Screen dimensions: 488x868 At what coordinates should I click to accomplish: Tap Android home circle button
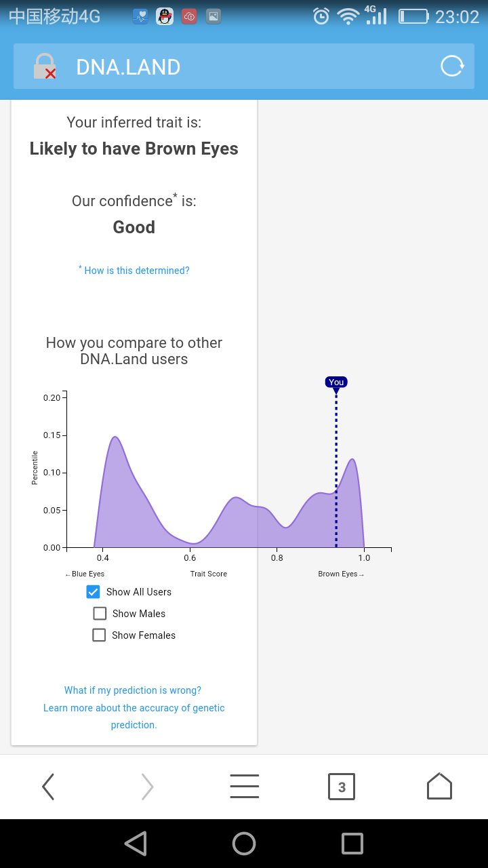pos(244,843)
